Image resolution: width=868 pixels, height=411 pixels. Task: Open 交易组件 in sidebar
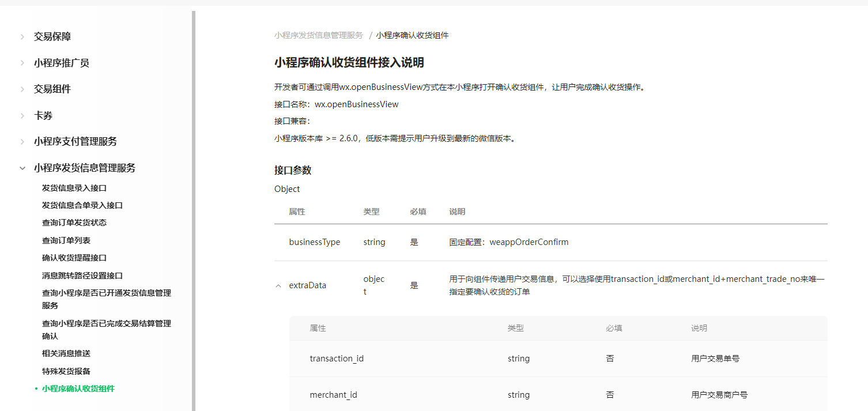click(52, 89)
